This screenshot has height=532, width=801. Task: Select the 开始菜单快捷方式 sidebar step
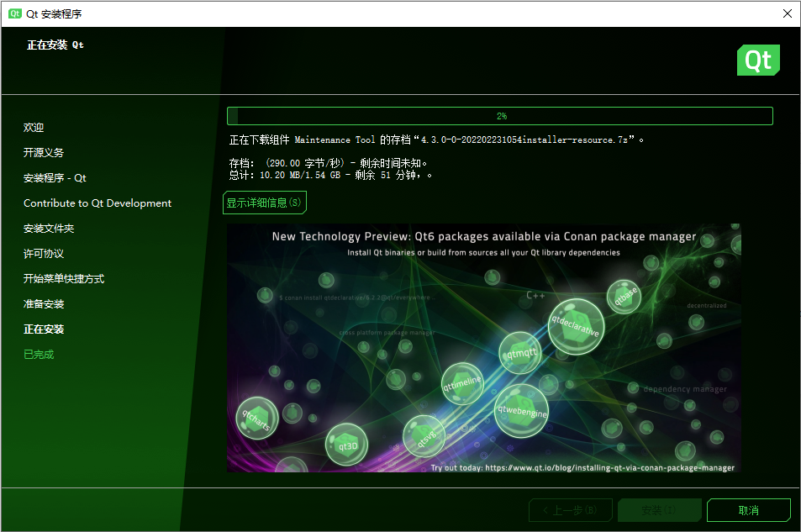click(64, 278)
